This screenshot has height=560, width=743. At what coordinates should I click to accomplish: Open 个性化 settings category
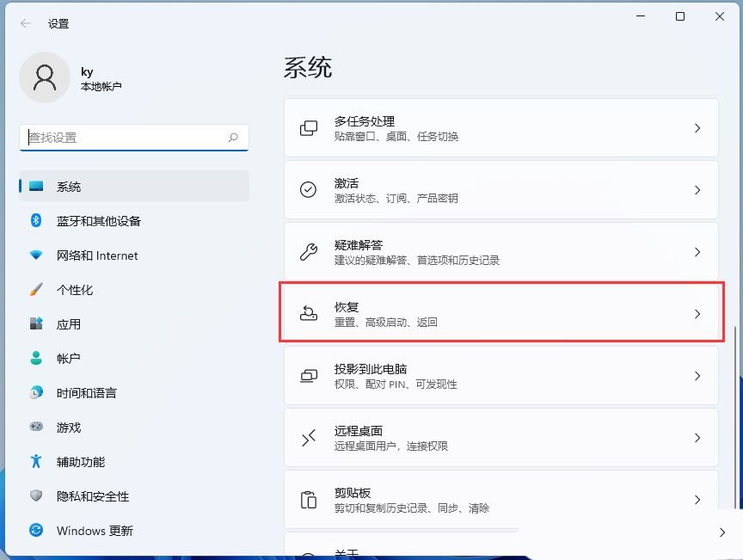point(134,289)
